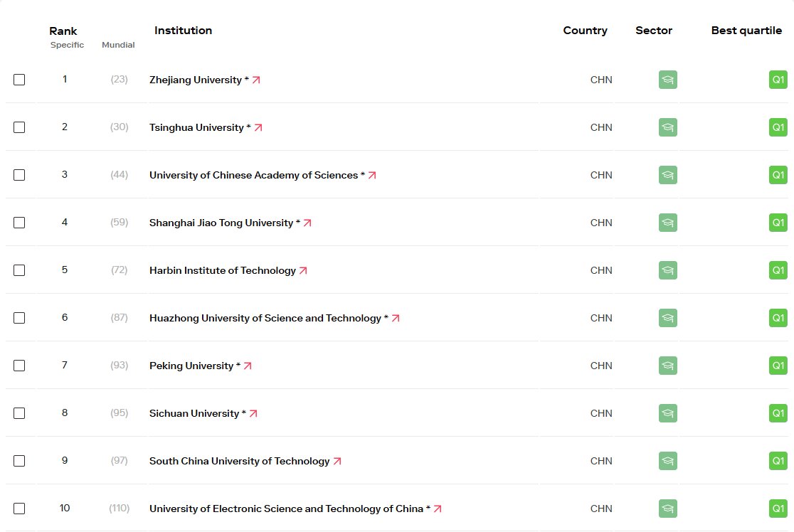Mark checkbox for University of Electronic Science and Technology
Image resolution: width=794 pixels, height=532 pixels.
(19, 509)
